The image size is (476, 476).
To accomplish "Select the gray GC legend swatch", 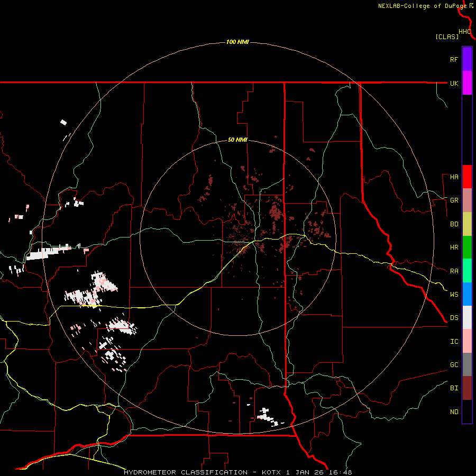I will point(467,364).
